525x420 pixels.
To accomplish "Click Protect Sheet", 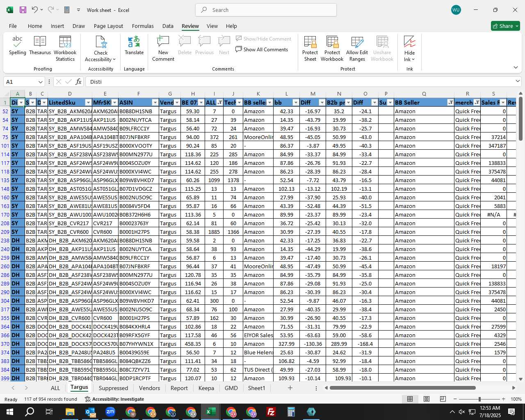I will tap(310, 49).
